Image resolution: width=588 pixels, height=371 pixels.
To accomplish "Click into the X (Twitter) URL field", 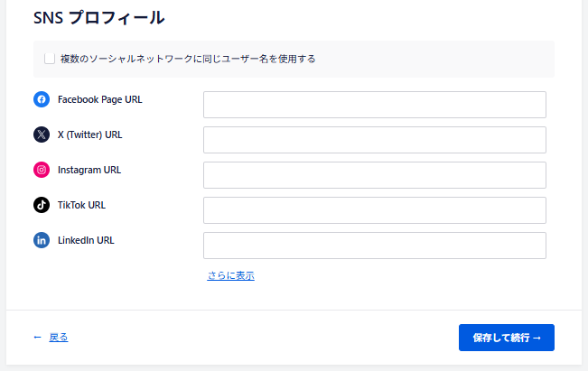I will (x=374, y=140).
